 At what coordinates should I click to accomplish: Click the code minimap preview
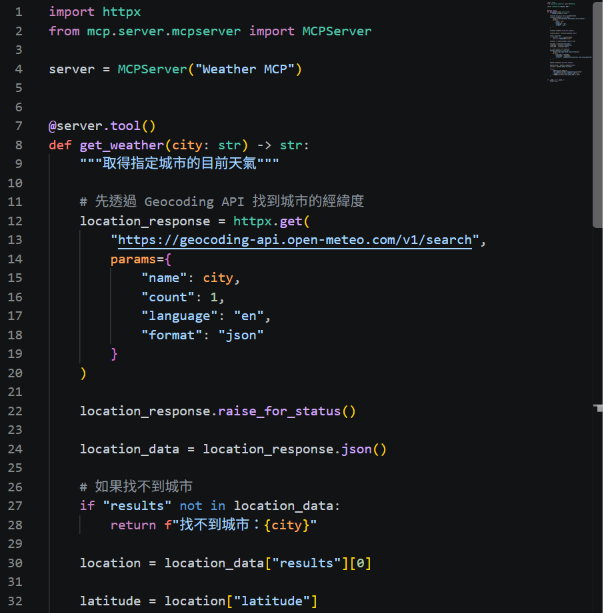point(568,41)
